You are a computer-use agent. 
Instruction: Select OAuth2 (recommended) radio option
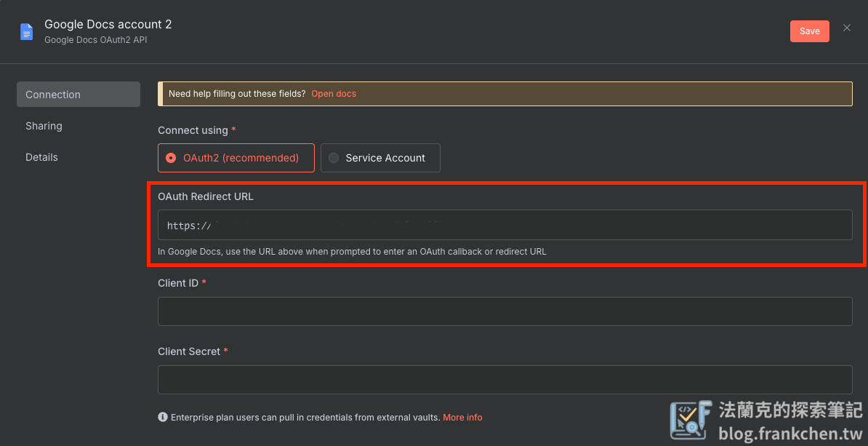click(236, 158)
